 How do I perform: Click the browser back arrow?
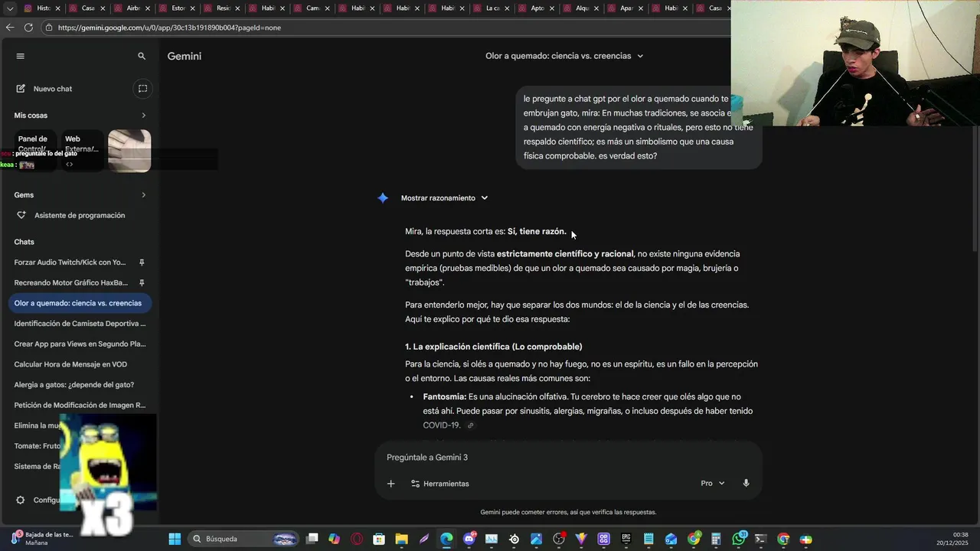coord(9,28)
